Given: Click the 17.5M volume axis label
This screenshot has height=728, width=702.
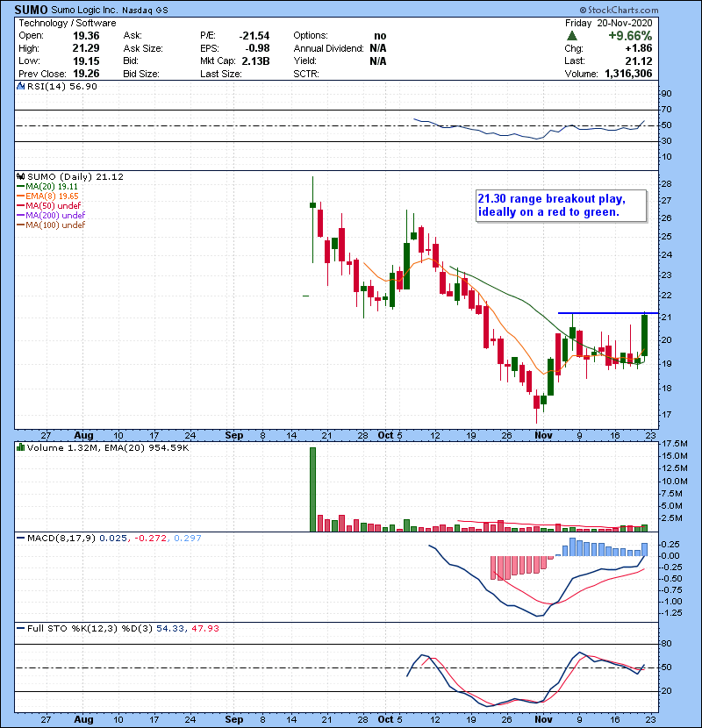Looking at the screenshot, I should coord(674,444).
